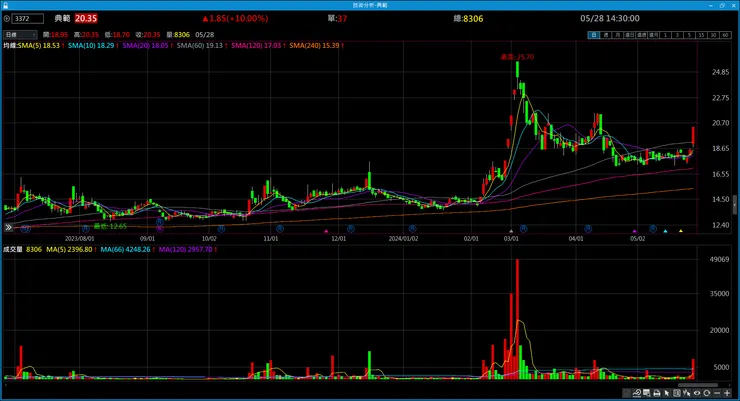Select the arrow pointer tool
Viewport: 740px width, 401px height.
coord(667,393)
